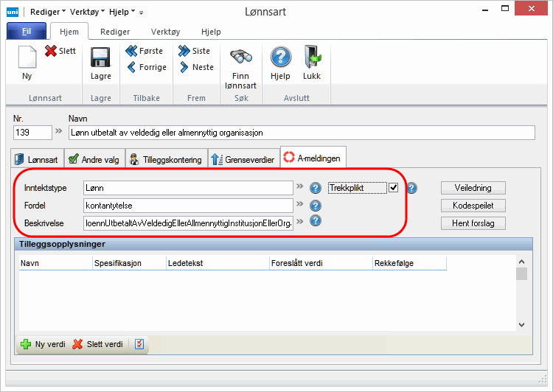Click the Hjelp question mark icon

[x=280, y=58]
